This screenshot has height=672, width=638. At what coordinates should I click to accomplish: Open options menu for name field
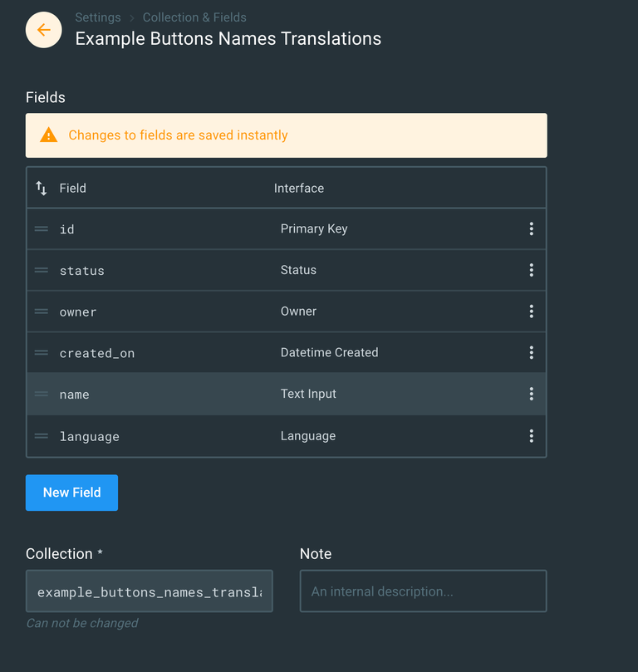[531, 395]
